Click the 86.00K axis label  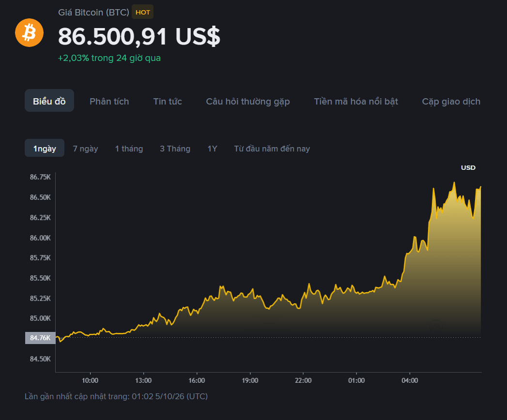tap(40, 238)
